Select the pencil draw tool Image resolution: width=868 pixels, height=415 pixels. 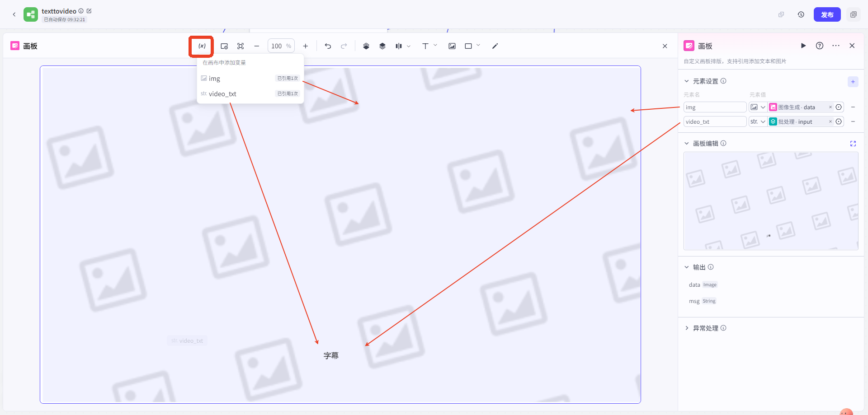(x=495, y=46)
